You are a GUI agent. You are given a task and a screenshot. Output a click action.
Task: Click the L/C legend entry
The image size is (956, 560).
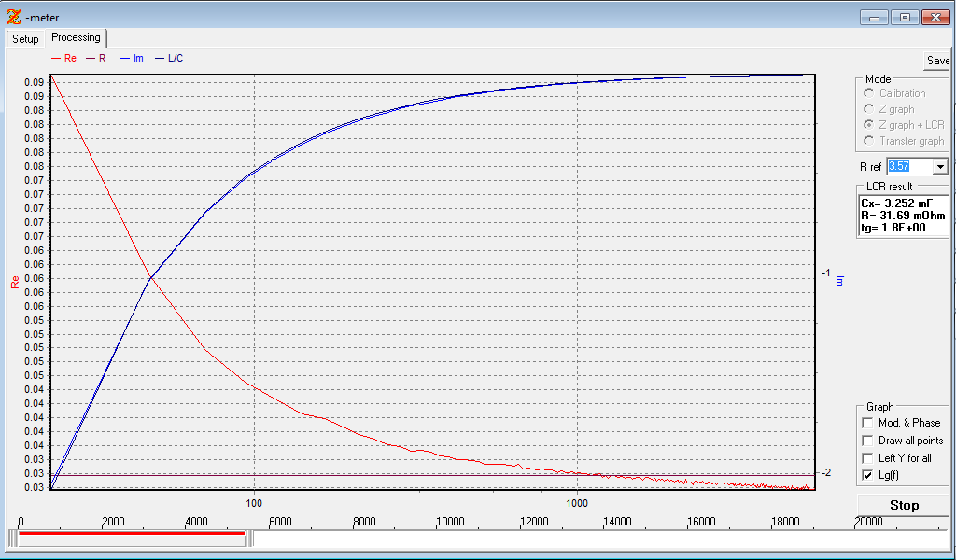click(170, 59)
